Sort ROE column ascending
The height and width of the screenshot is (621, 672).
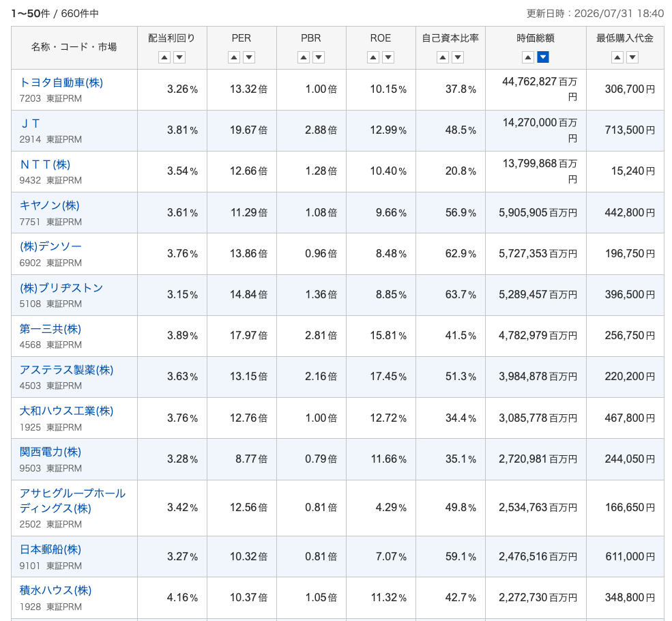click(x=373, y=57)
